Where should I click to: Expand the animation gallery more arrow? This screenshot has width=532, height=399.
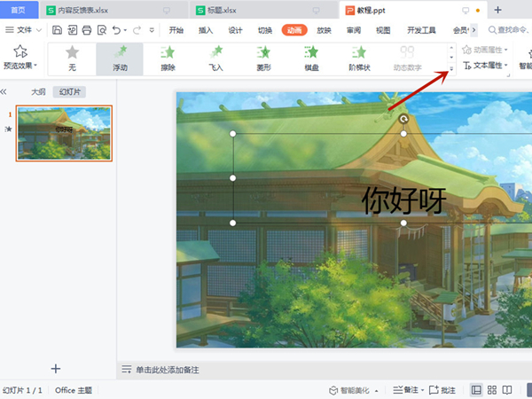[x=451, y=69]
